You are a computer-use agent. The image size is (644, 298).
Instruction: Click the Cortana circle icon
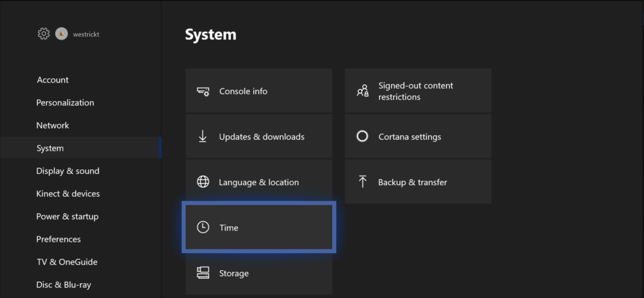pyautogui.click(x=362, y=136)
